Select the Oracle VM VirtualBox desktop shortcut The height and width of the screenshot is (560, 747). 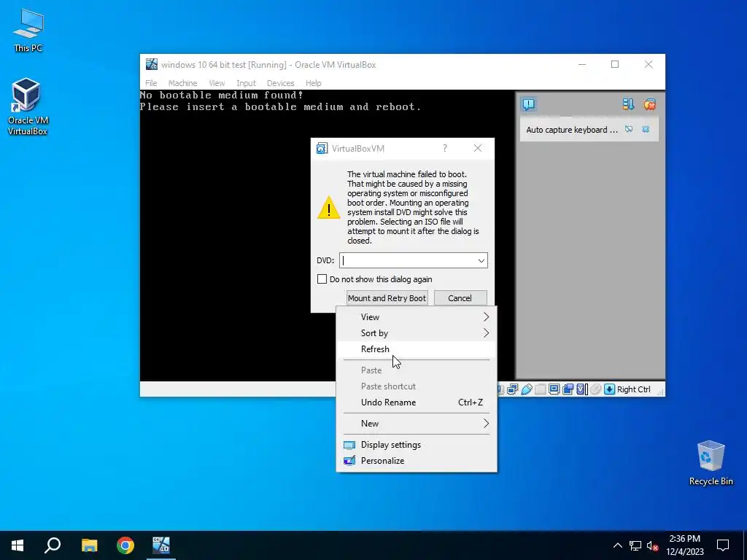28,106
